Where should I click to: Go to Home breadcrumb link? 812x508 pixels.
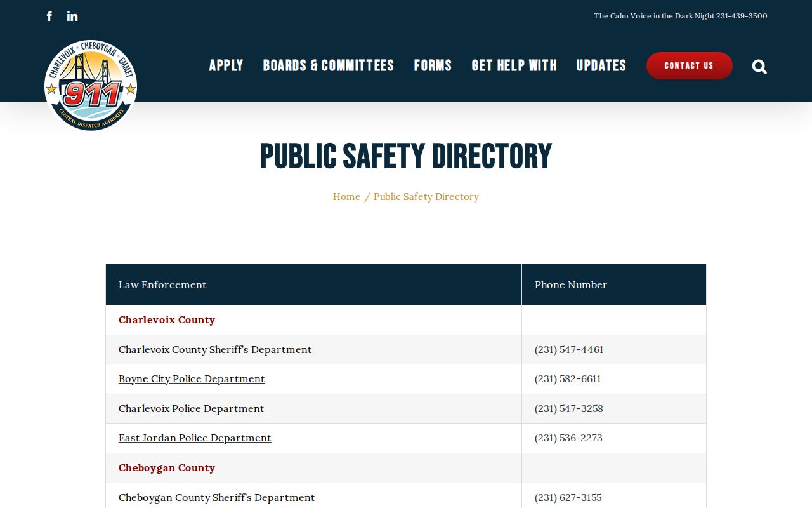[346, 197]
